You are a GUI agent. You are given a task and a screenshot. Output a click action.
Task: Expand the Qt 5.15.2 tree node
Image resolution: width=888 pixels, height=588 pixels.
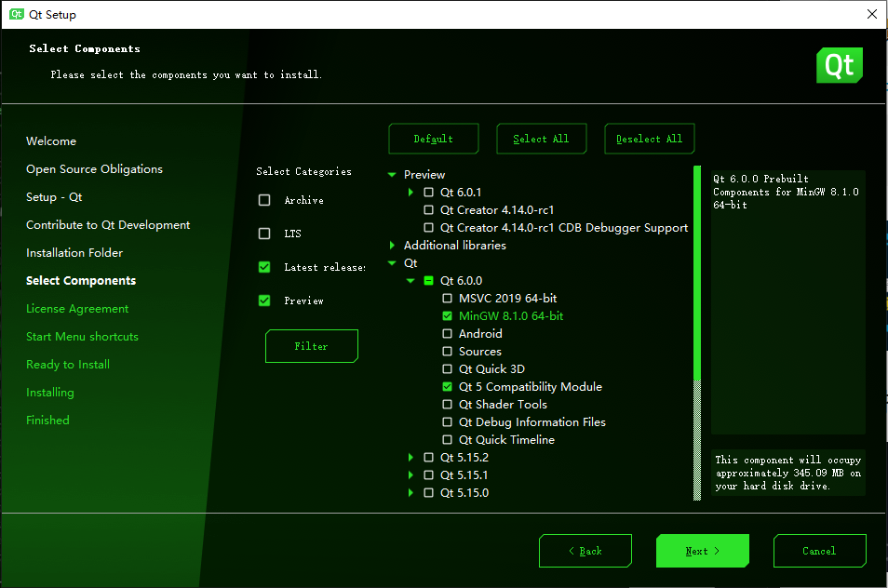[x=410, y=457]
